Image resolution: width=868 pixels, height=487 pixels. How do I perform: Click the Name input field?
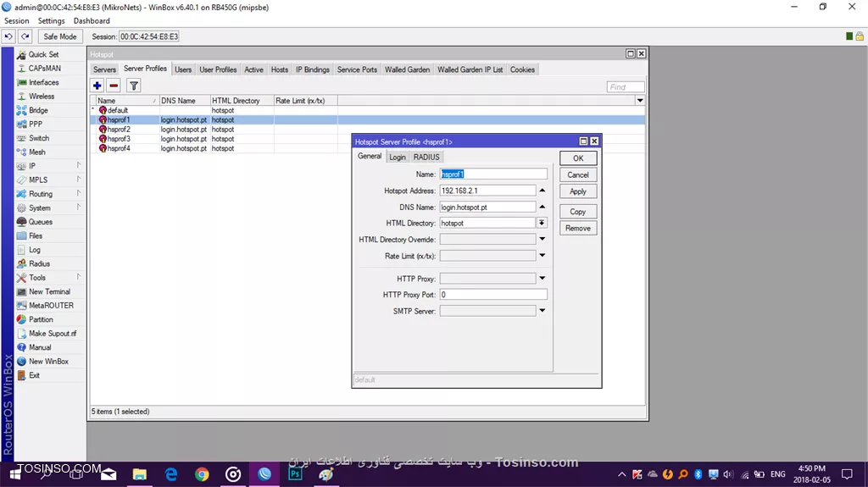[493, 174]
